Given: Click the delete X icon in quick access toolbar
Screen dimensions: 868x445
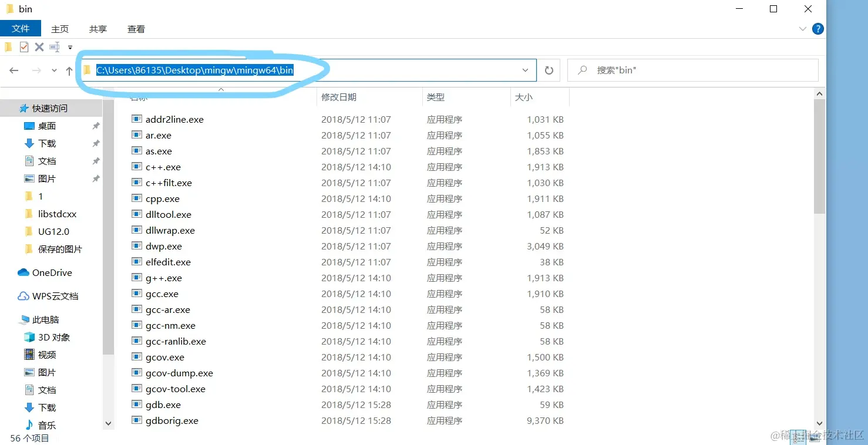Looking at the screenshot, I should (x=39, y=47).
